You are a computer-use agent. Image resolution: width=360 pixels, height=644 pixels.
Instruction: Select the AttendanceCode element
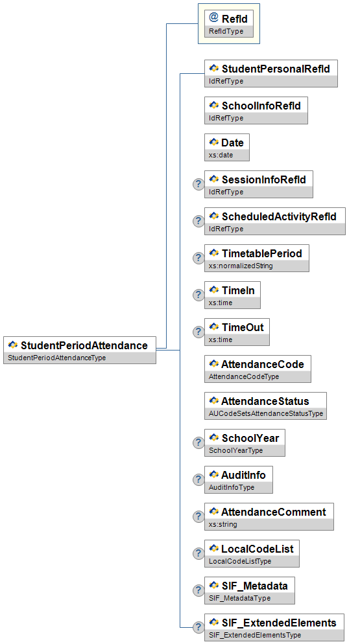(x=258, y=369)
